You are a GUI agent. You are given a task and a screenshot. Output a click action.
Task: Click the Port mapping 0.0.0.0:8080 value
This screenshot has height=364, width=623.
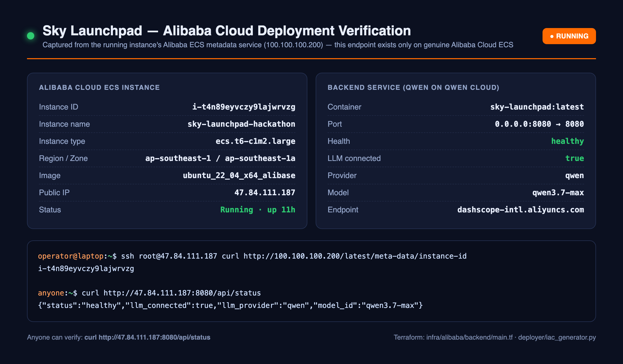click(x=539, y=124)
